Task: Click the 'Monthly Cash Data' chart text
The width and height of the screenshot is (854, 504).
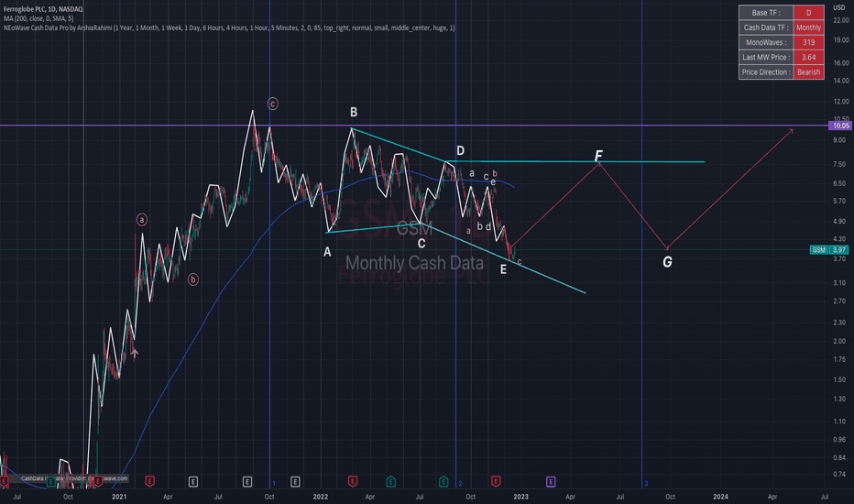Action: 414,263
